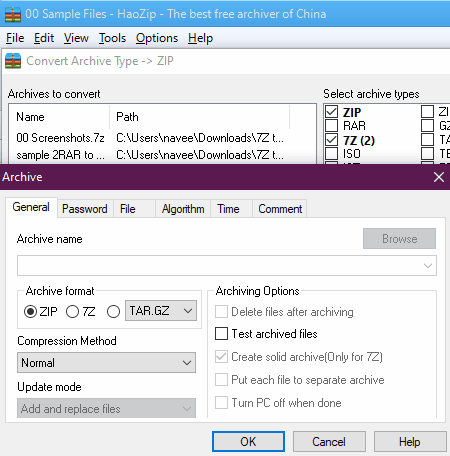This screenshot has height=456, width=450.
Task: Uncheck the ZIP archive type checkbox
Action: (332, 112)
